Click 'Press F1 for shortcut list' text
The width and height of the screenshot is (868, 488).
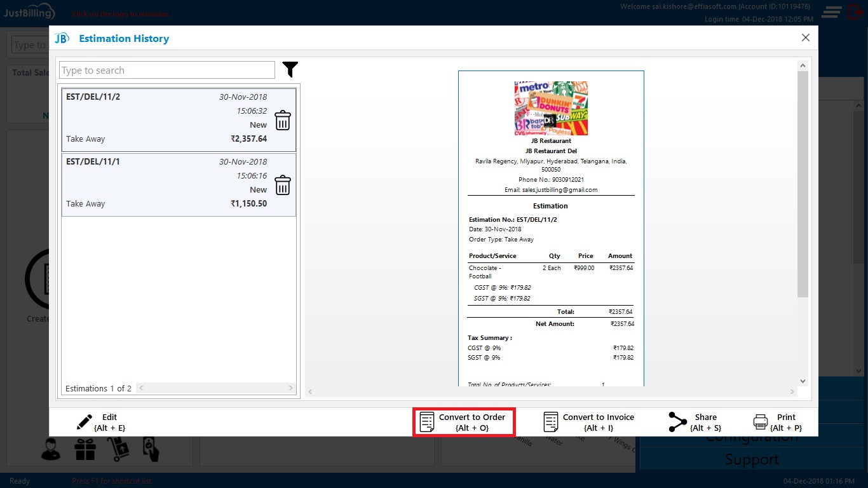tap(112, 481)
